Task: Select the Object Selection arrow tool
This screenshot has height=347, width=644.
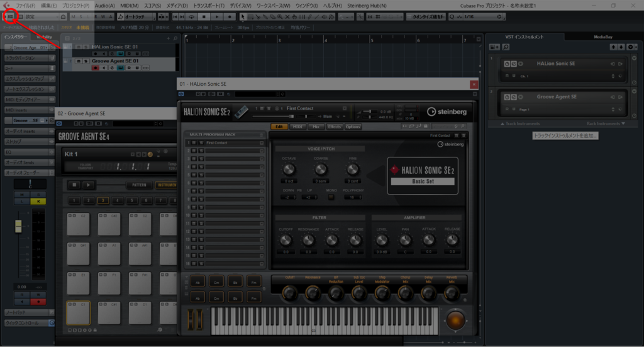Action: 243,17
